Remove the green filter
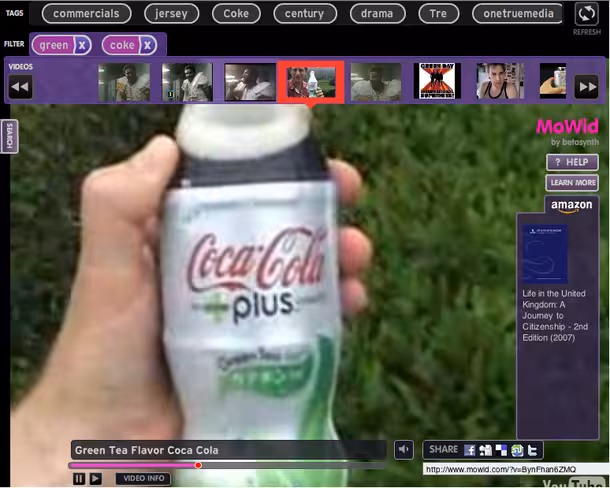 (82, 45)
